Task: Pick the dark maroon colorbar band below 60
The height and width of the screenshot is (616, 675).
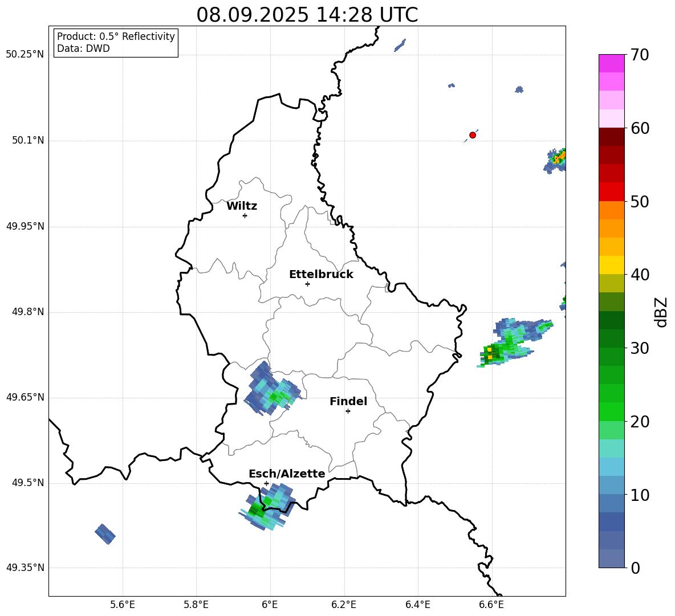Action: 612,137
